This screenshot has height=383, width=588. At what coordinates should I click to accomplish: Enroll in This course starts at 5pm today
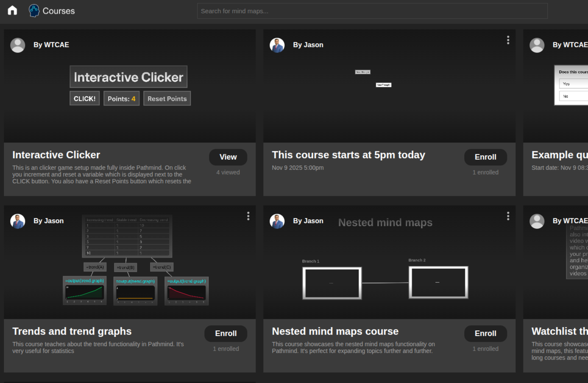[x=485, y=157]
